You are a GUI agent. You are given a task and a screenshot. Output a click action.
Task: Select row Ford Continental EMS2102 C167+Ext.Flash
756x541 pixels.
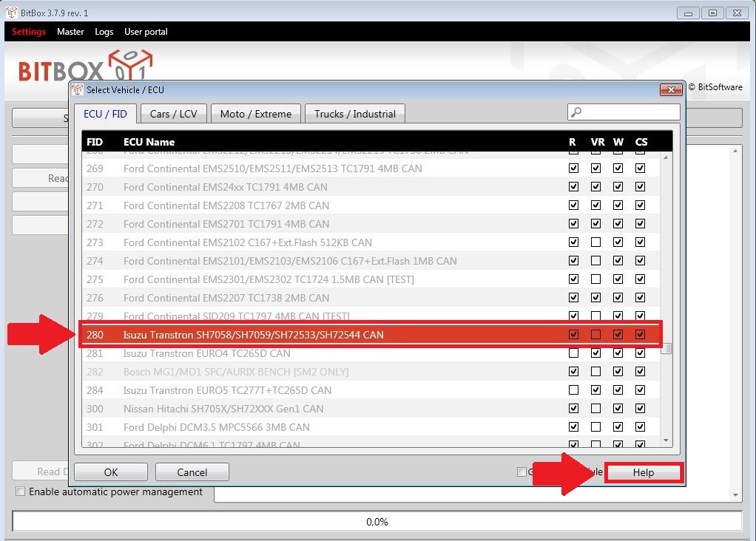pos(371,242)
